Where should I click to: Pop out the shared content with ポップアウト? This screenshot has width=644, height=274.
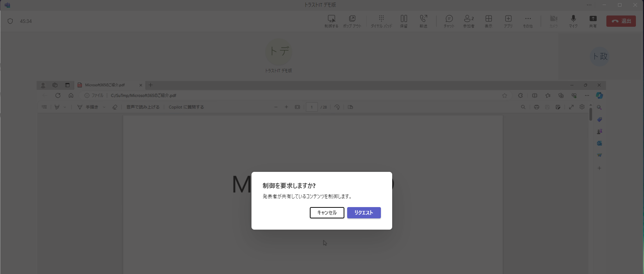(352, 21)
